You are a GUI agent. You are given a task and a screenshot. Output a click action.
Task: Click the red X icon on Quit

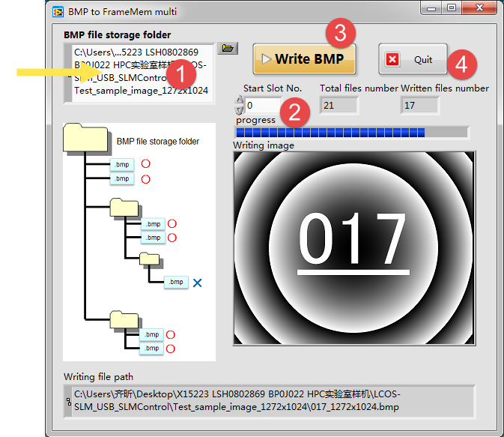click(392, 59)
